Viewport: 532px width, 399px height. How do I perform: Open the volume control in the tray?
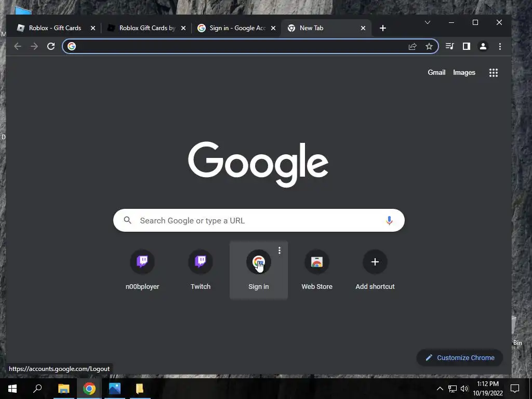pos(464,389)
